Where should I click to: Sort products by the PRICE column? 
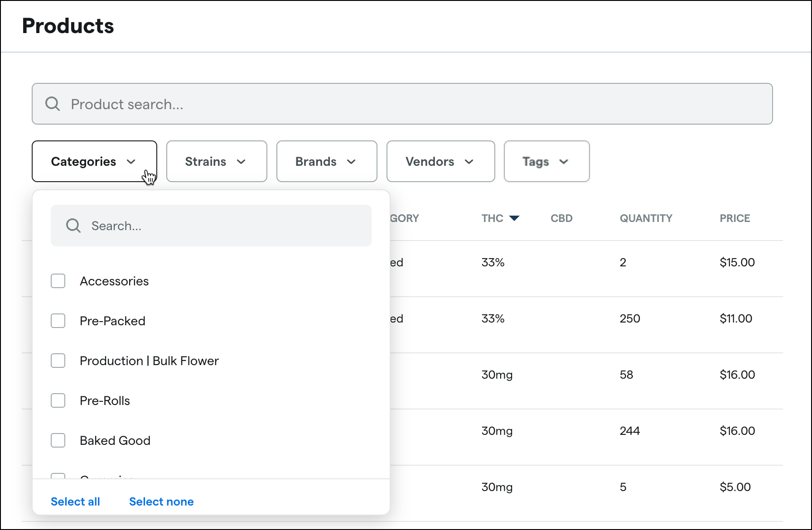pyautogui.click(x=734, y=218)
